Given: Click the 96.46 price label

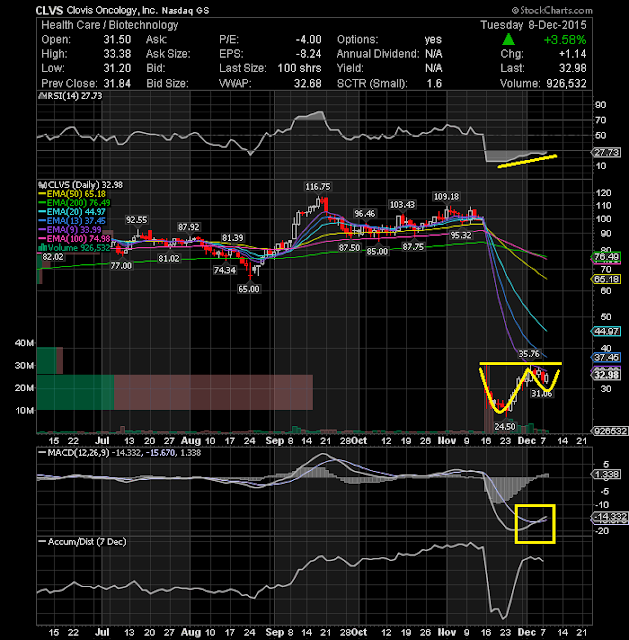Looking at the screenshot, I should [x=365, y=214].
